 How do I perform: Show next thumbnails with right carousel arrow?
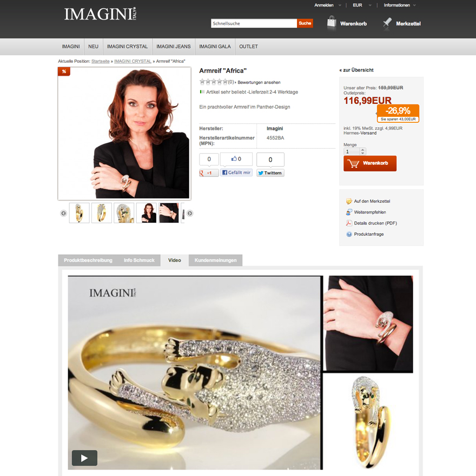click(x=190, y=213)
